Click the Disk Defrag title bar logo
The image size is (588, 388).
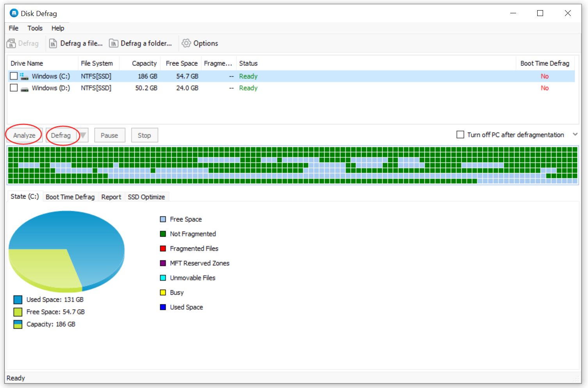[14, 13]
